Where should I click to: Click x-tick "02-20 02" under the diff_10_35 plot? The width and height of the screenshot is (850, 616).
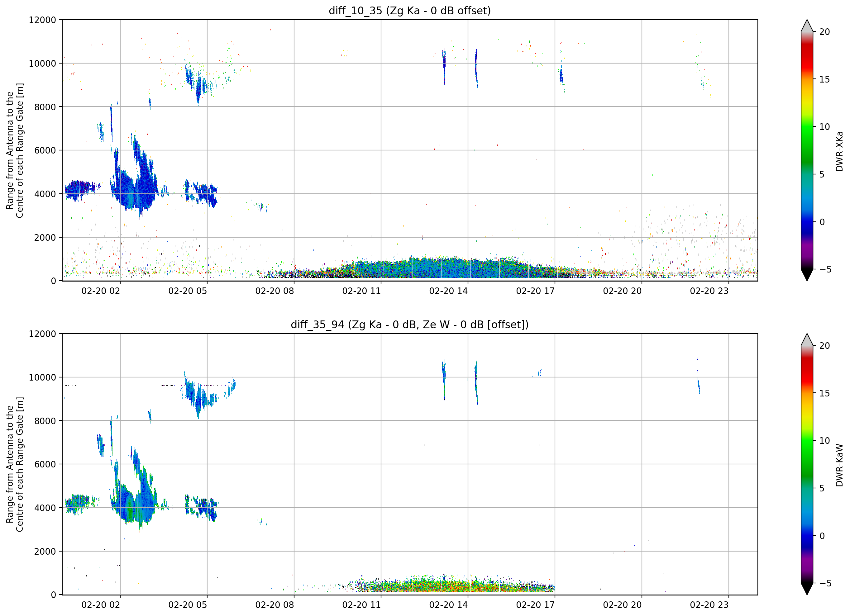[x=101, y=291]
